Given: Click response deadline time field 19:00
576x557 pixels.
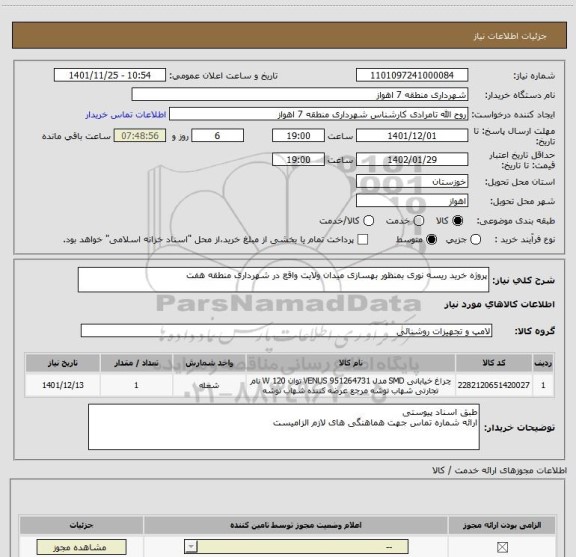Looking at the screenshot, I should (x=298, y=136).
